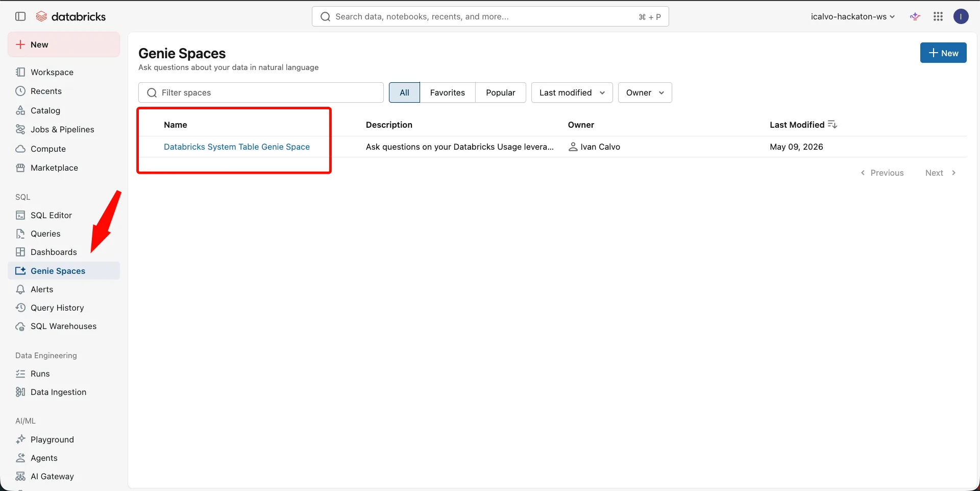Screen dimensions: 980x491
Task: Switch to the Popular filter tab
Action: tap(501, 92)
